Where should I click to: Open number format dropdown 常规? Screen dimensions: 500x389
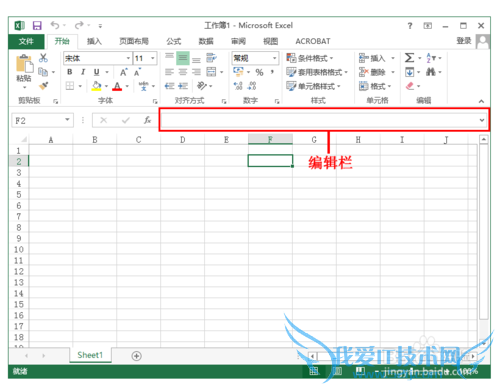pyautogui.click(x=274, y=58)
